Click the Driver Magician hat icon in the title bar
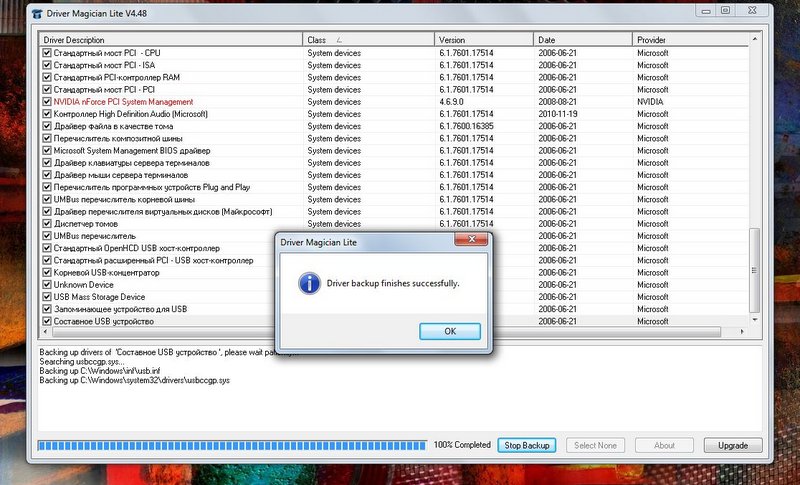The width and height of the screenshot is (800, 485). [x=37, y=14]
